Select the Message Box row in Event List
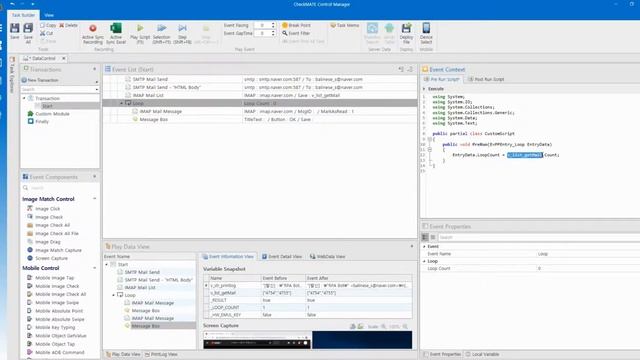 point(260,119)
